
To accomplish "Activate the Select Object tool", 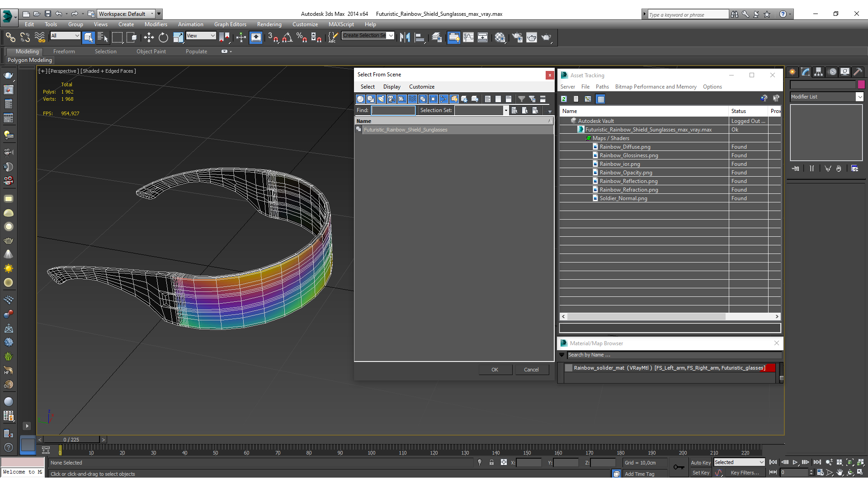I will (x=89, y=38).
